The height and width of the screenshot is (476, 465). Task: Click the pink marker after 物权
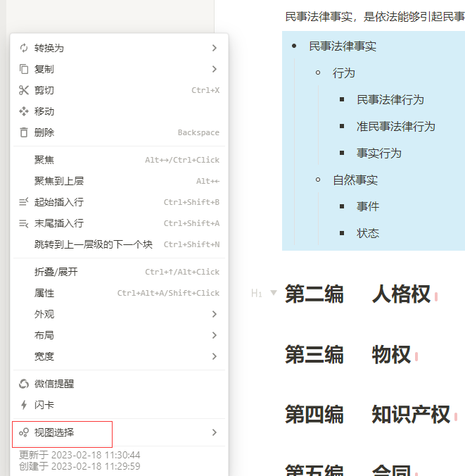tap(416, 357)
